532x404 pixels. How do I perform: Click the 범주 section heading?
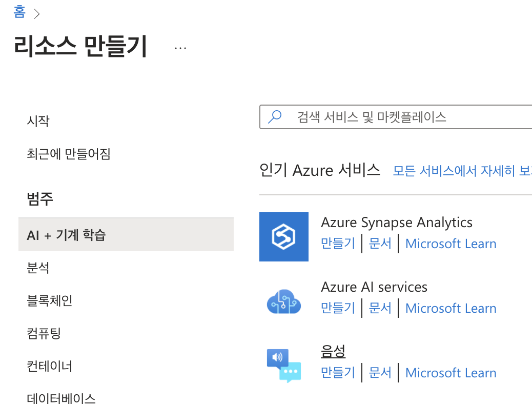[39, 198]
